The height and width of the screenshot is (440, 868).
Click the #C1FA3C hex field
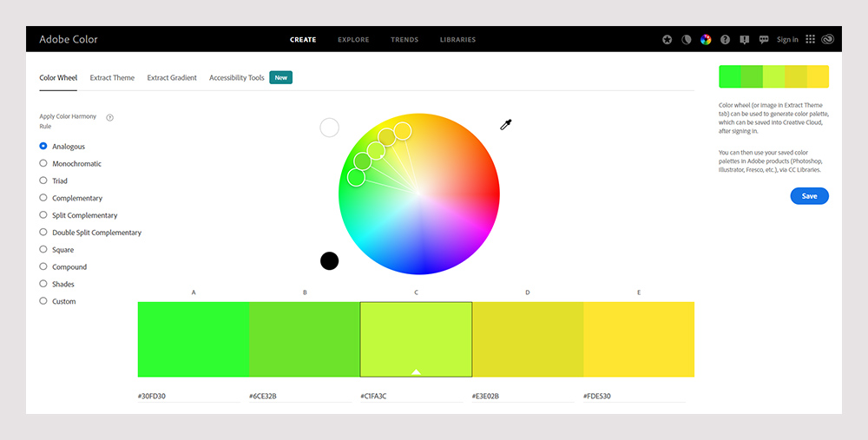(411, 397)
